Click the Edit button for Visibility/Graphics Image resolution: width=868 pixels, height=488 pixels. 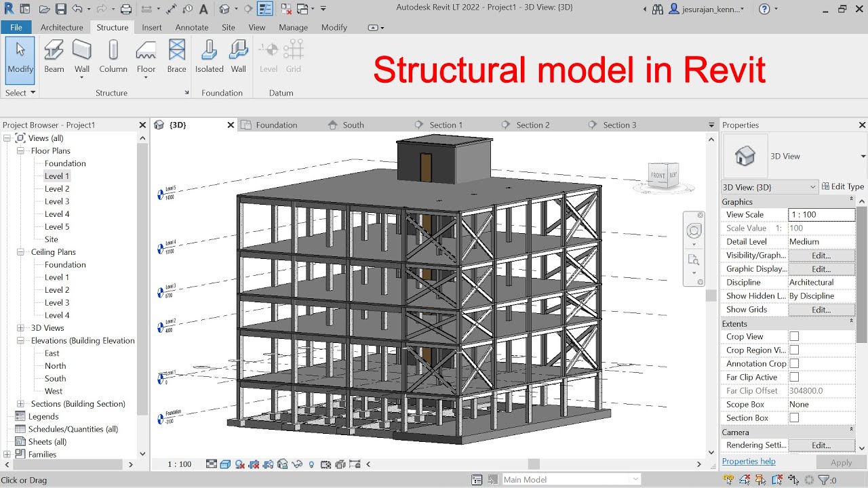pyautogui.click(x=821, y=255)
